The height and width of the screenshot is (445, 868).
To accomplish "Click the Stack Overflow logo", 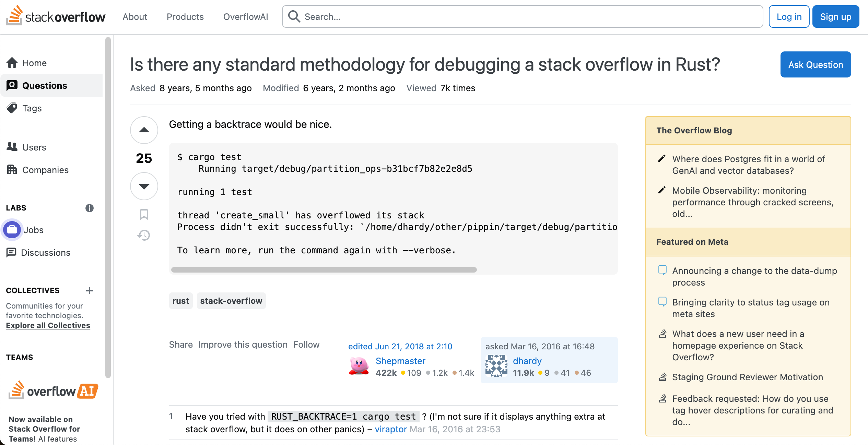I will [56, 16].
